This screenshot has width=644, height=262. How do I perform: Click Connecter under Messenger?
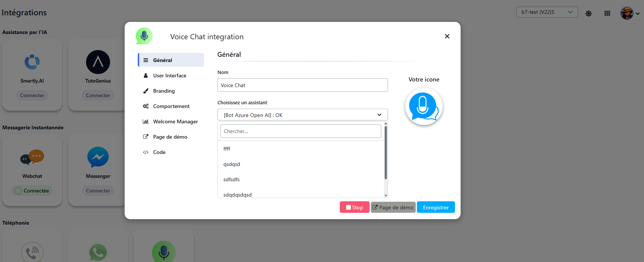98,191
